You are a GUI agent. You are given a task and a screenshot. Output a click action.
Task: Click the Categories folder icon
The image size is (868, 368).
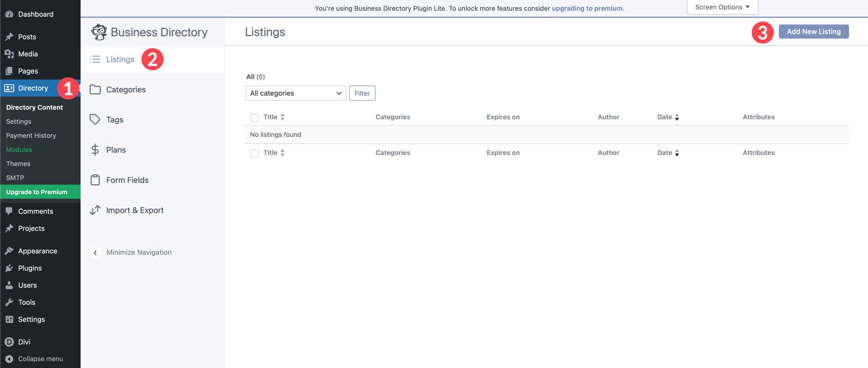coord(95,90)
